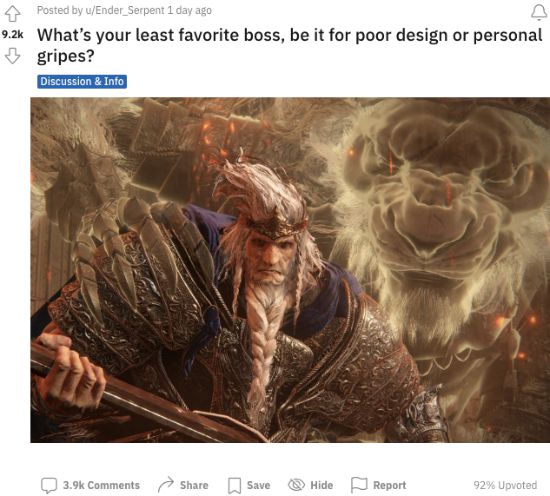Click the flag report icon
The width and height of the screenshot is (550, 496).
[x=359, y=485]
